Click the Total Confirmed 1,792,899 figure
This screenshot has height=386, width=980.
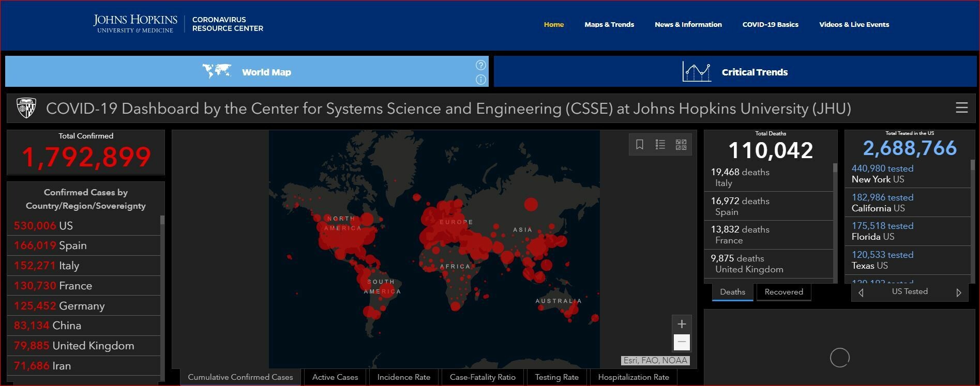pos(86,157)
